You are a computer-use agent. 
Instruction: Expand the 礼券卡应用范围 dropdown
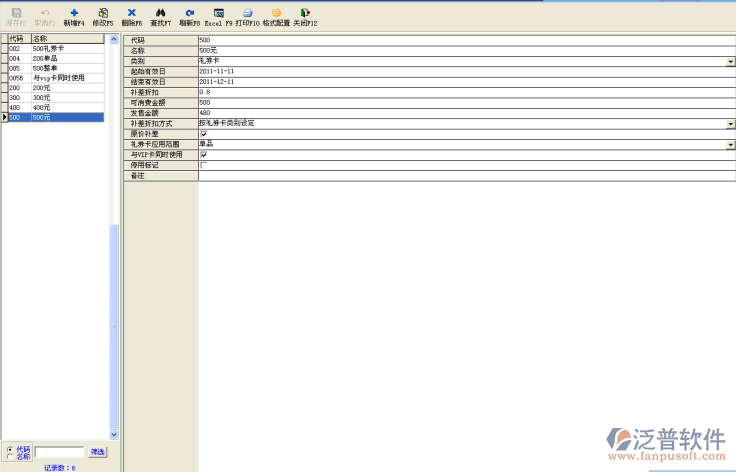731,145
